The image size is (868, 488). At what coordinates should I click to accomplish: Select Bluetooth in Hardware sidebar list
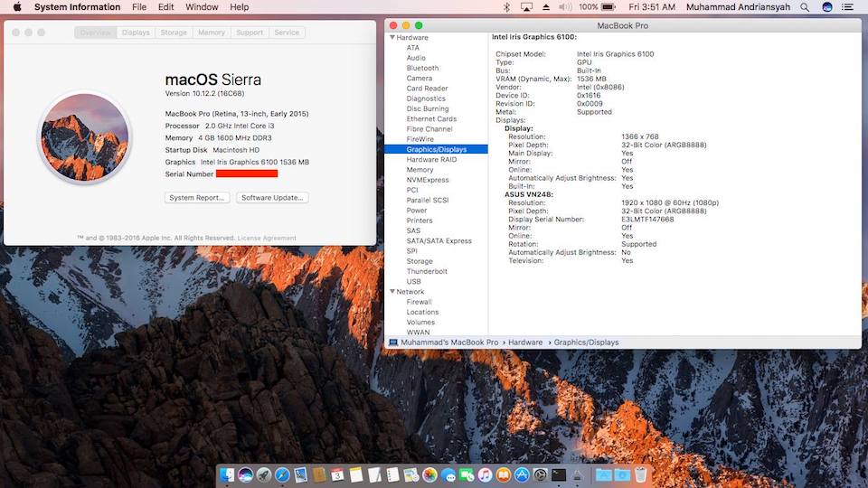click(x=422, y=68)
